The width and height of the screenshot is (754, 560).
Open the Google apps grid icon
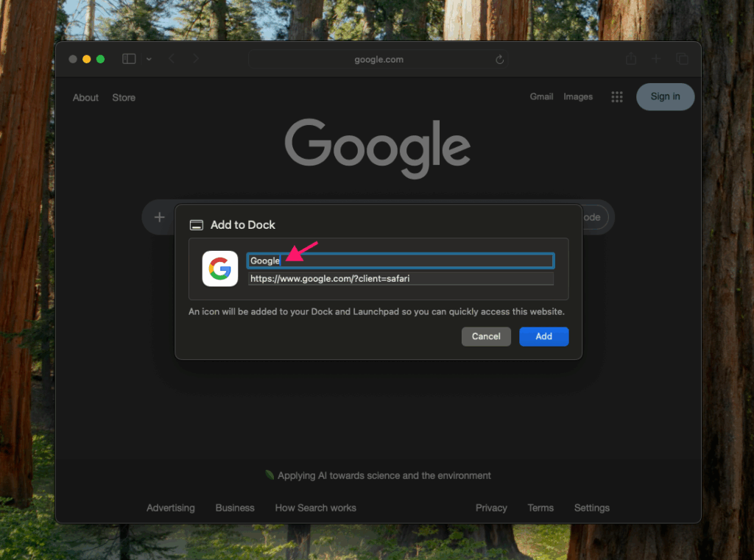tap(617, 97)
